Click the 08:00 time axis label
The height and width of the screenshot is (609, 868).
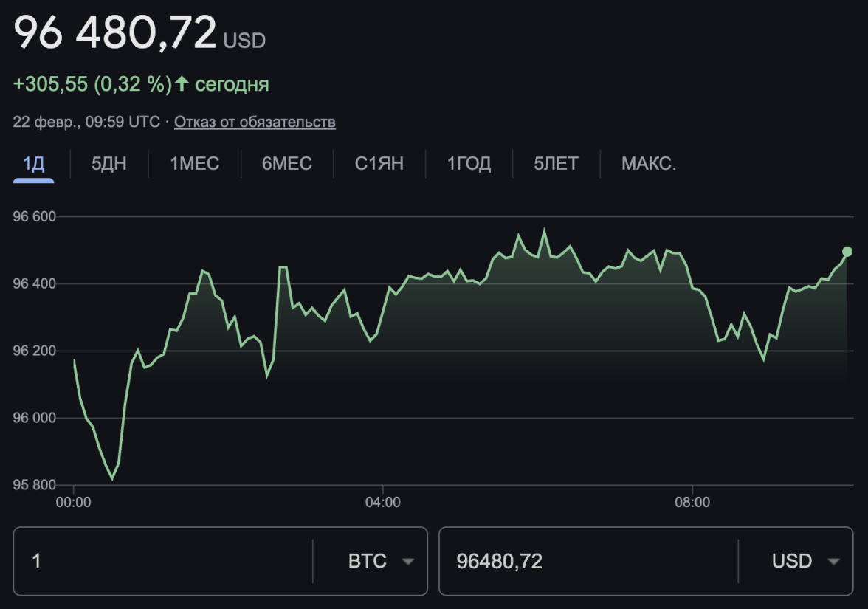coord(692,503)
